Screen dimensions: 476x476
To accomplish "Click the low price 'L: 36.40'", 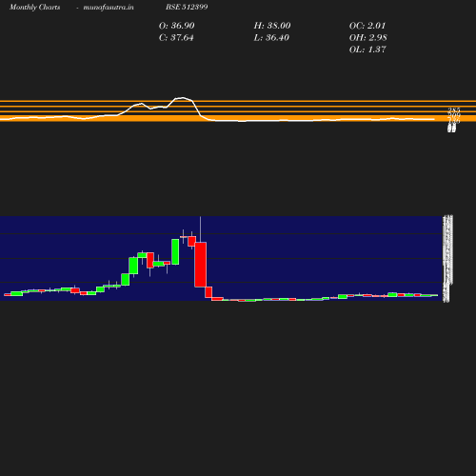I will coord(271,37).
